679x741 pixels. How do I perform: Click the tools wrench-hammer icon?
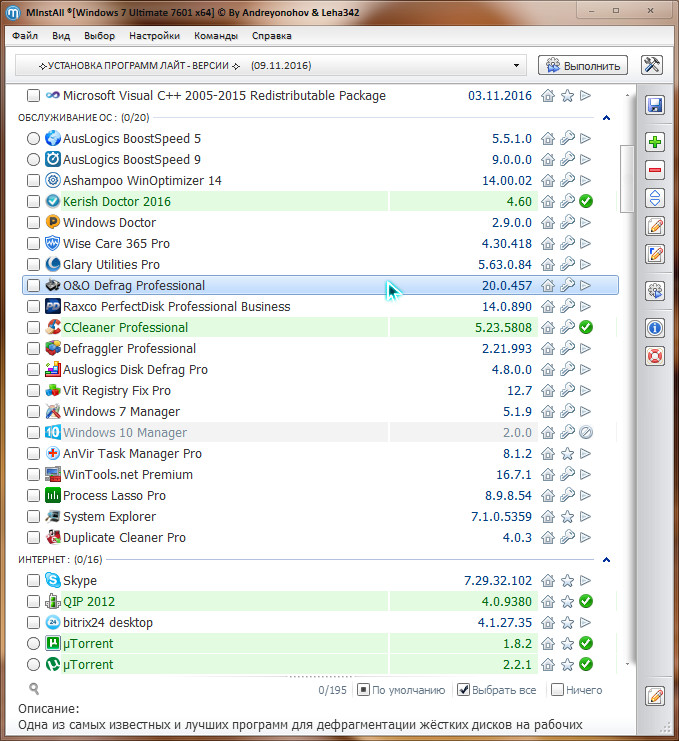tap(652, 65)
